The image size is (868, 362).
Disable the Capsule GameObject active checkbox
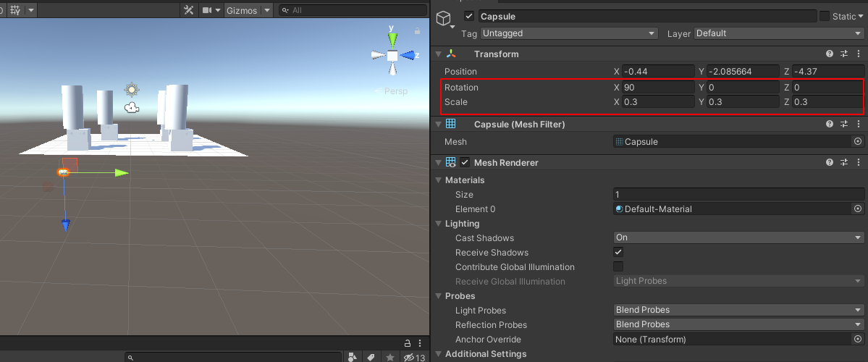click(469, 16)
